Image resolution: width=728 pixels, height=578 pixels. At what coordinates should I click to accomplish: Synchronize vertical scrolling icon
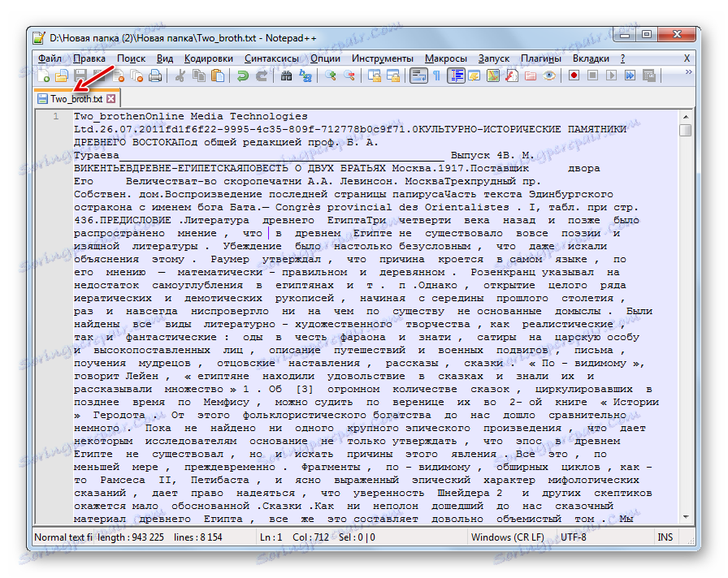point(375,75)
